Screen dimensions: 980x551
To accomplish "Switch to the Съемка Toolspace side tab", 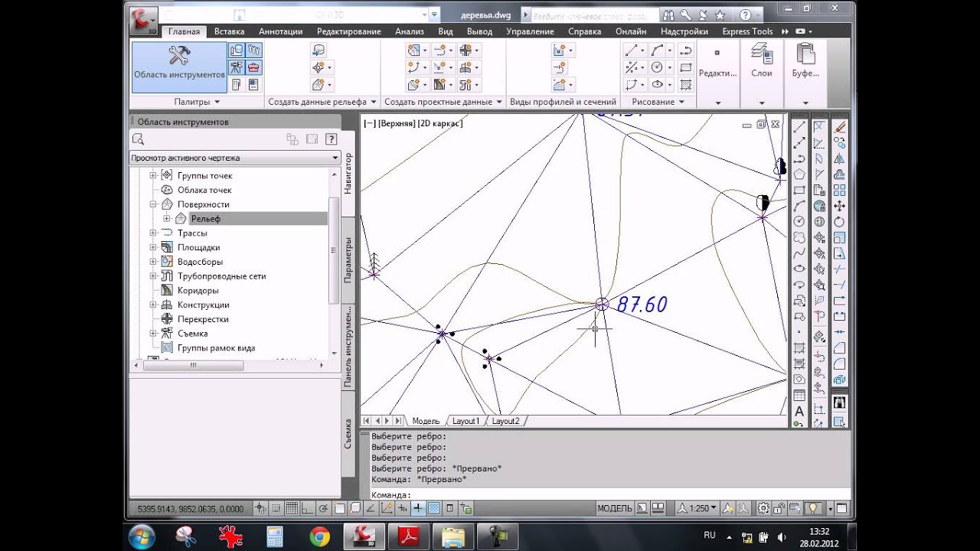I will (348, 434).
